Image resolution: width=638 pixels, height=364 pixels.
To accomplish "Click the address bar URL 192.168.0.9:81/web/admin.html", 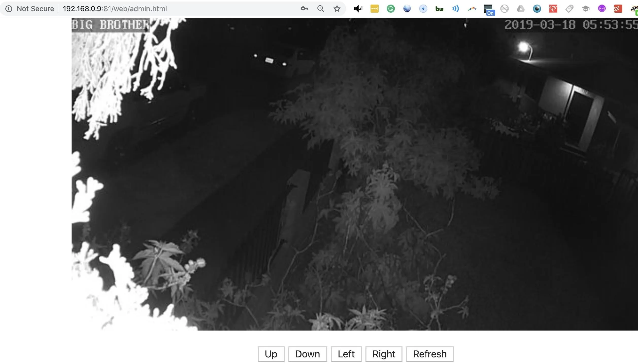I will (115, 9).
